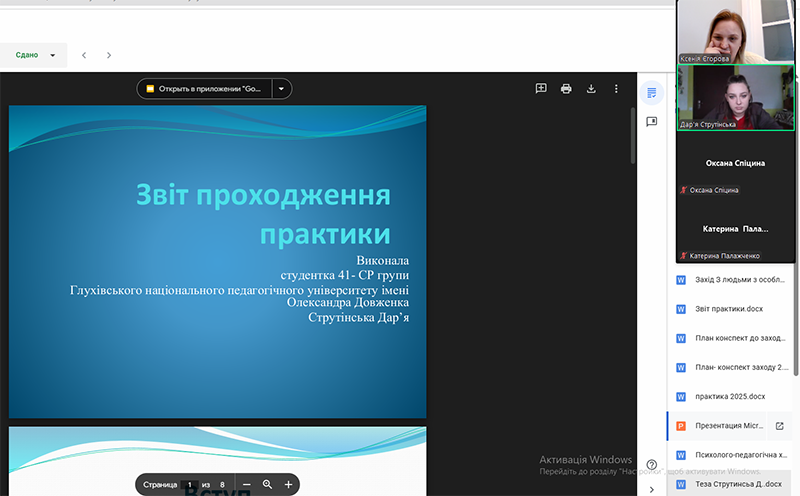Open presentation in new window icon

780,426
